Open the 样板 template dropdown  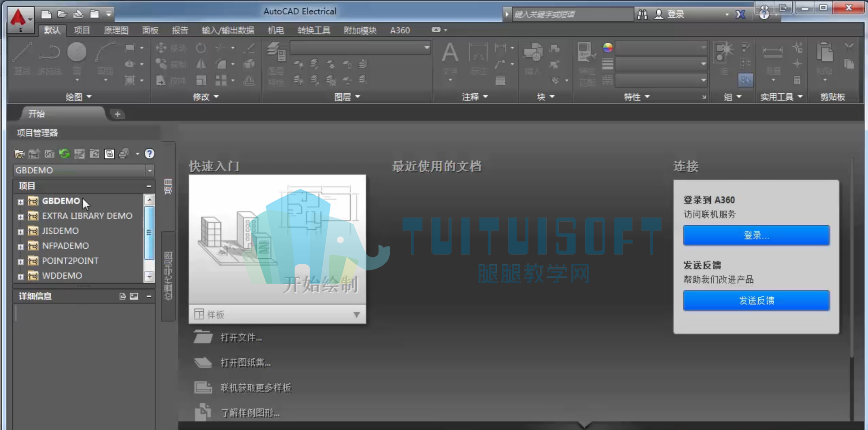tap(357, 314)
